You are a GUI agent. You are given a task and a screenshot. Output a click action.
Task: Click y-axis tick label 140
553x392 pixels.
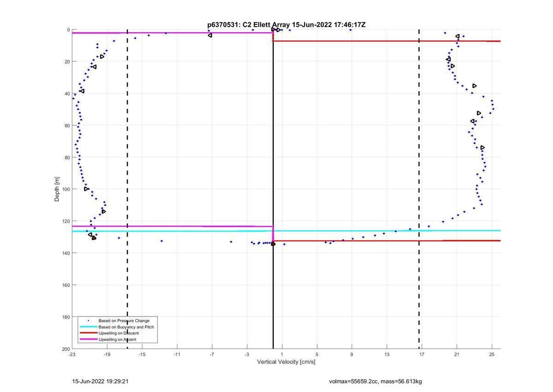[x=66, y=253]
